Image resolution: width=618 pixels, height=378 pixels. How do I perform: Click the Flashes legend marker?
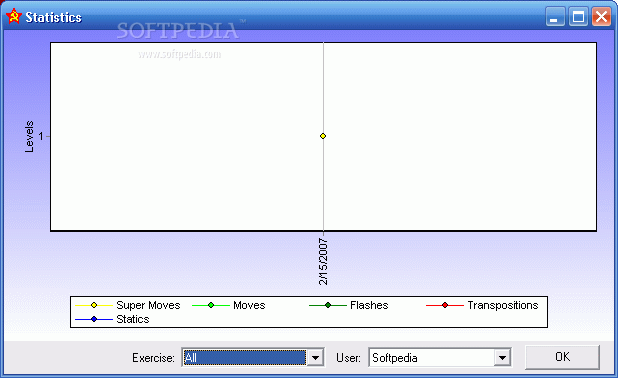[x=328, y=305]
